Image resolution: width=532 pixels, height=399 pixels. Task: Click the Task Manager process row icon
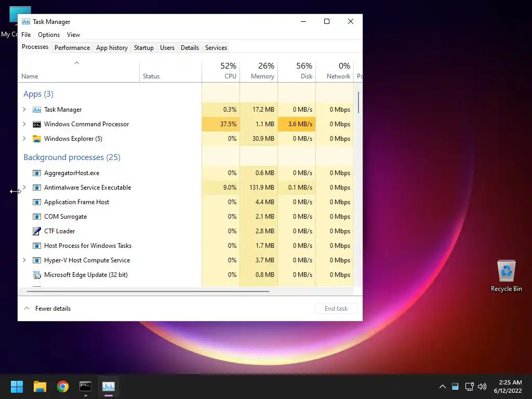(x=37, y=110)
